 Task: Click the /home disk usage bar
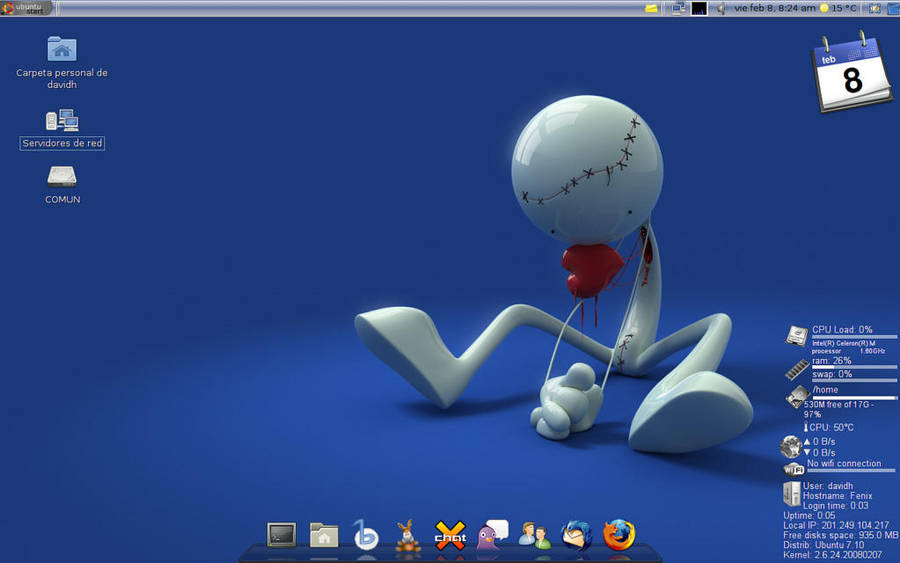click(854, 398)
